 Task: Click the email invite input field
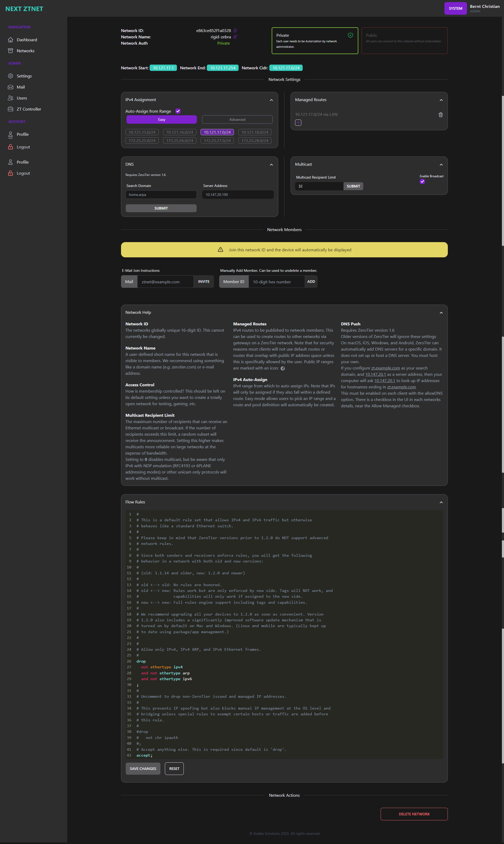165,282
